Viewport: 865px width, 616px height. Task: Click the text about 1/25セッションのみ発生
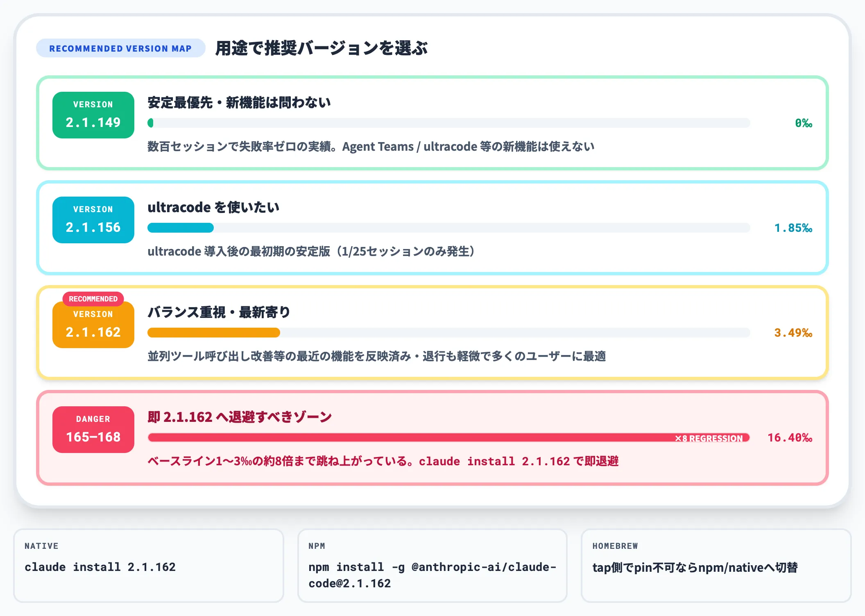pos(311,251)
